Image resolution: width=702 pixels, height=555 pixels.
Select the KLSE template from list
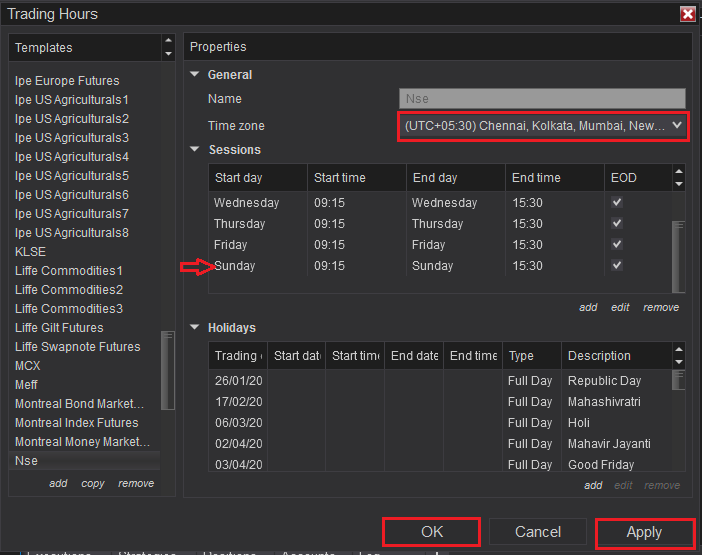point(30,252)
